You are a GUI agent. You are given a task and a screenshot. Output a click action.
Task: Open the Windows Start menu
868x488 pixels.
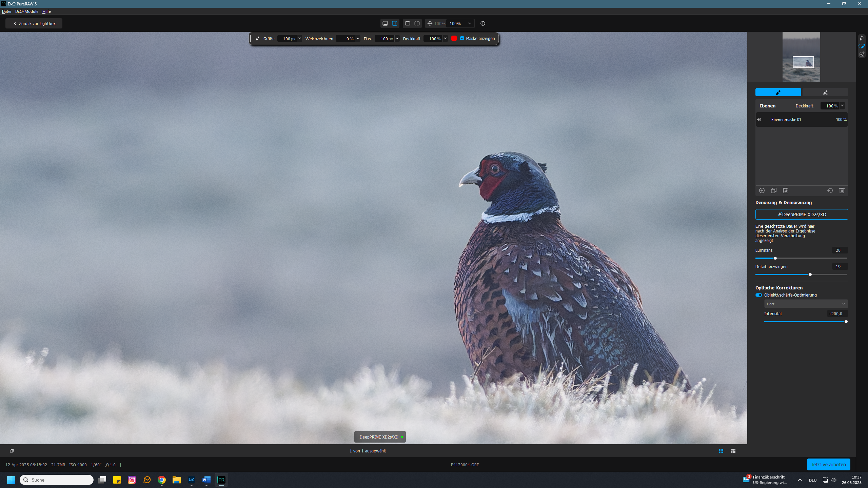11,480
